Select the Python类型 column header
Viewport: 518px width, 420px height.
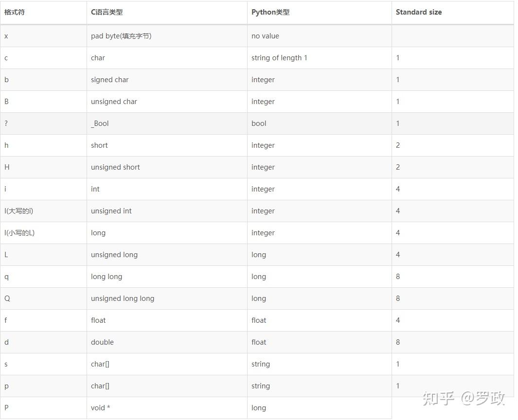[270, 12]
